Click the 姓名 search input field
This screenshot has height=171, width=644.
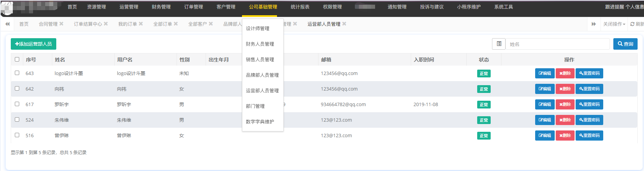click(x=558, y=44)
